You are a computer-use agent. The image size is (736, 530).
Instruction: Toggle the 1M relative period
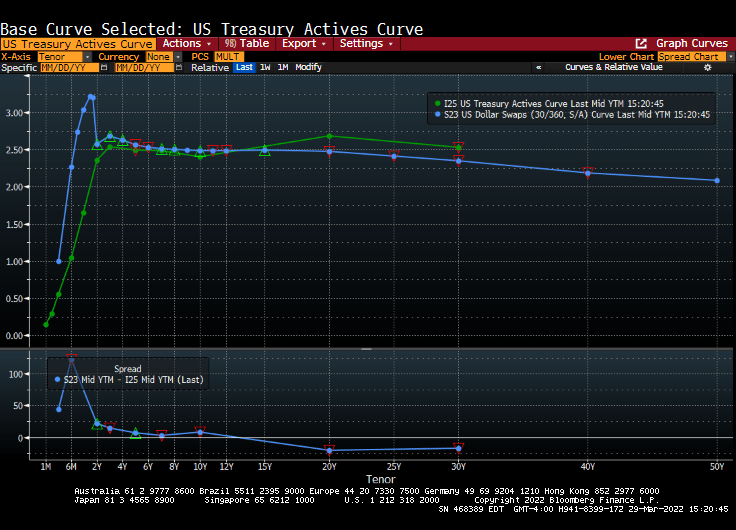[283, 68]
